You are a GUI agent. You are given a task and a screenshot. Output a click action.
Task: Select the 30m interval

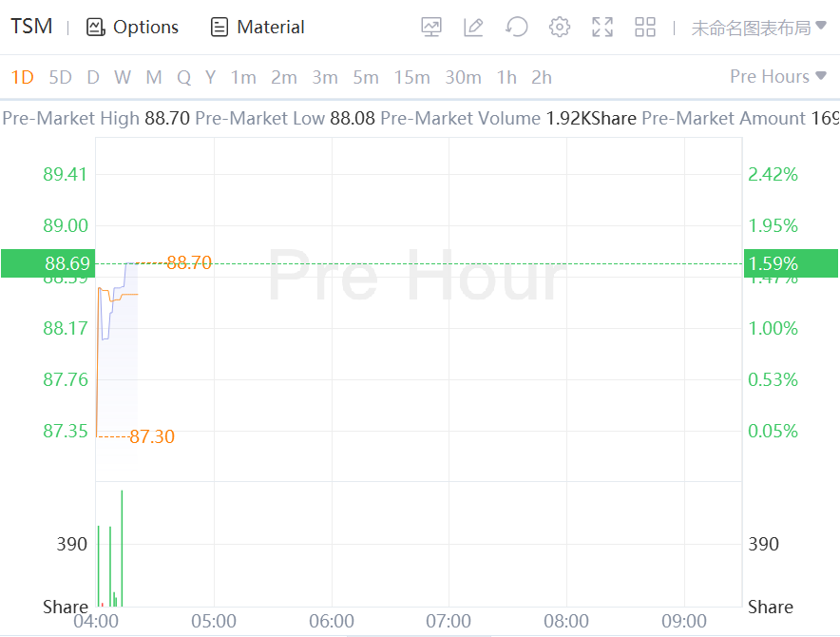pyautogui.click(x=463, y=78)
